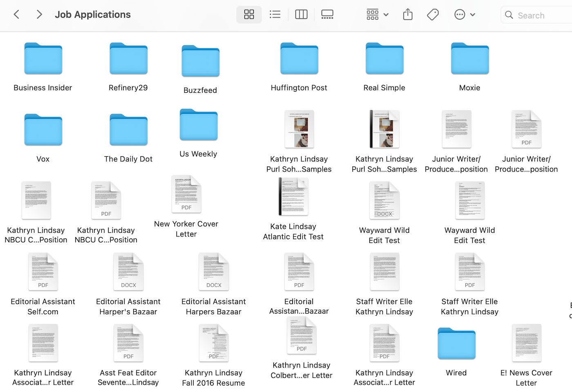
Task: Click into the Search field
Action: [x=536, y=15]
